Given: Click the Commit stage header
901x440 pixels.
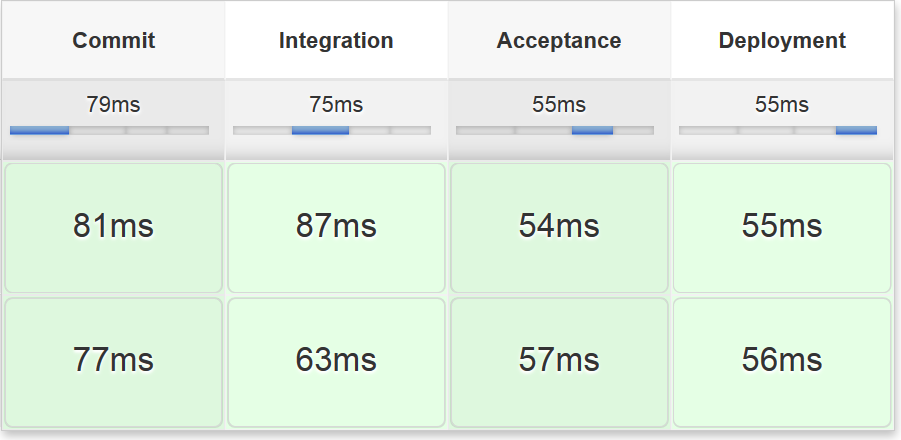Looking at the screenshot, I should tap(113, 41).
